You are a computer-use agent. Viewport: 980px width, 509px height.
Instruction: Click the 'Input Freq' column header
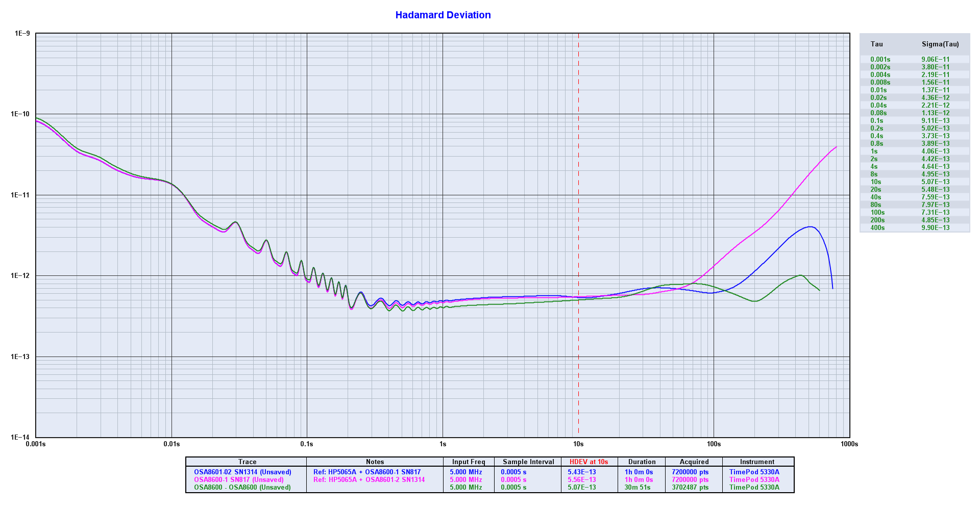click(469, 462)
